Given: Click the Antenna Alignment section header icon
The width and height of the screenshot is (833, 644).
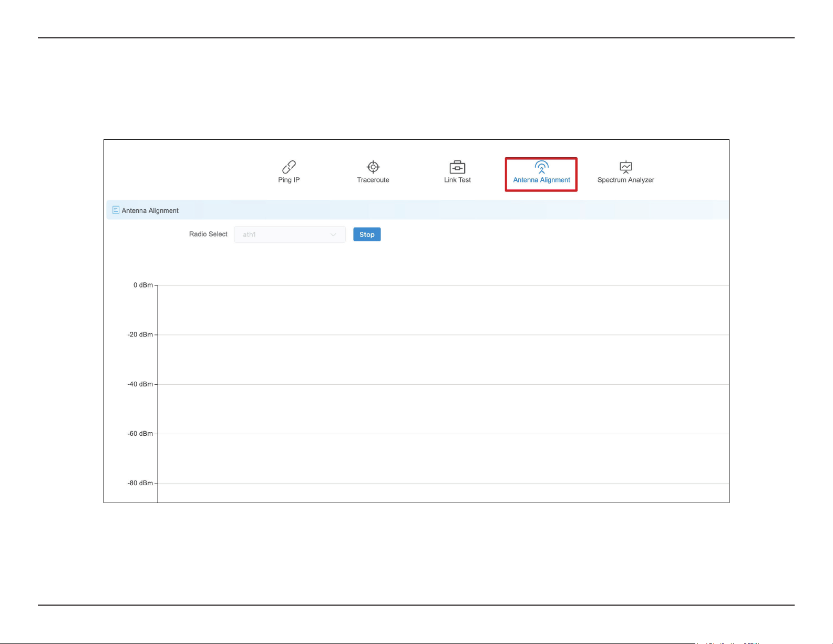Looking at the screenshot, I should (x=116, y=210).
